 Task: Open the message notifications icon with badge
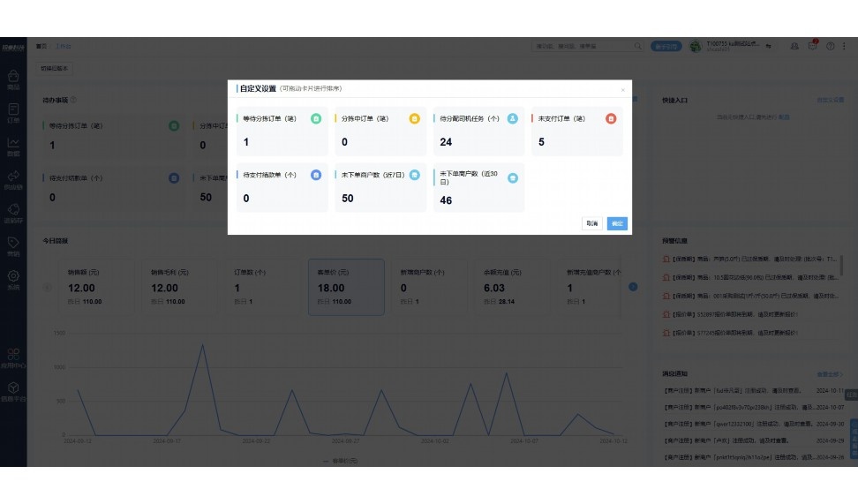[813, 45]
